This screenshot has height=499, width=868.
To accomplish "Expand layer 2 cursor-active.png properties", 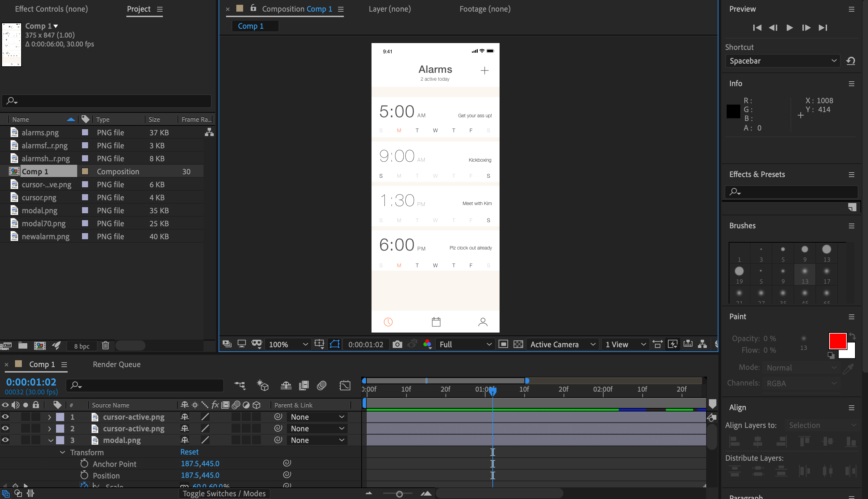I will (50, 429).
